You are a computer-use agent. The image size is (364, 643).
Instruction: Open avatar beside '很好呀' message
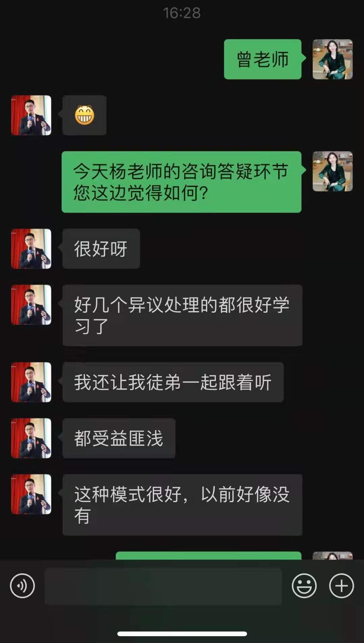31,249
